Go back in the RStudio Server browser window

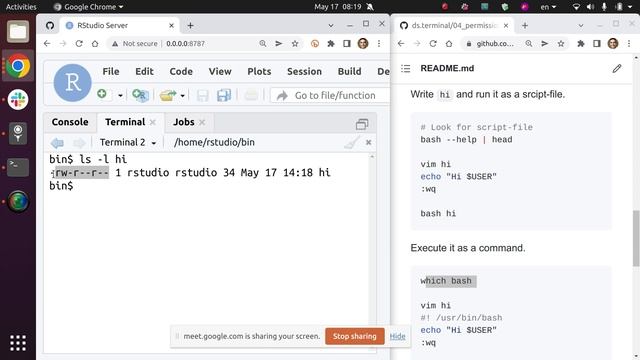[x=47, y=44]
